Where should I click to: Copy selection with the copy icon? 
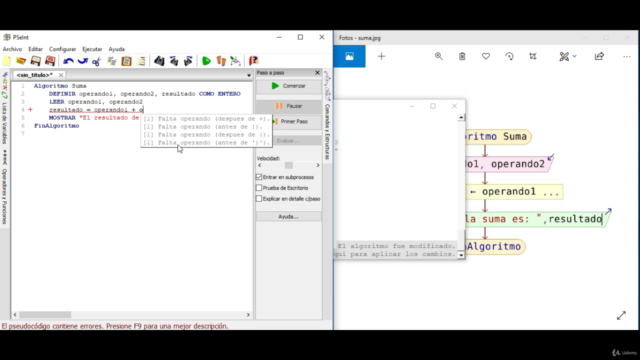click(x=111, y=61)
